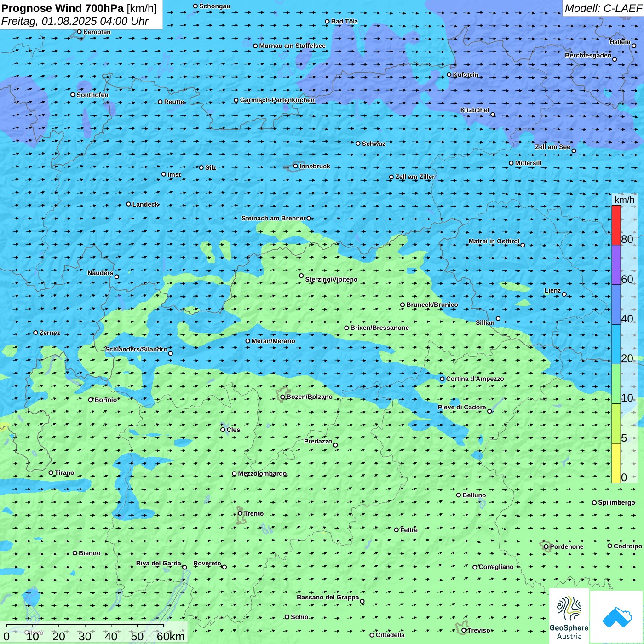Click the Lienz city marker
This screenshot has width=644, height=644.
564,294
